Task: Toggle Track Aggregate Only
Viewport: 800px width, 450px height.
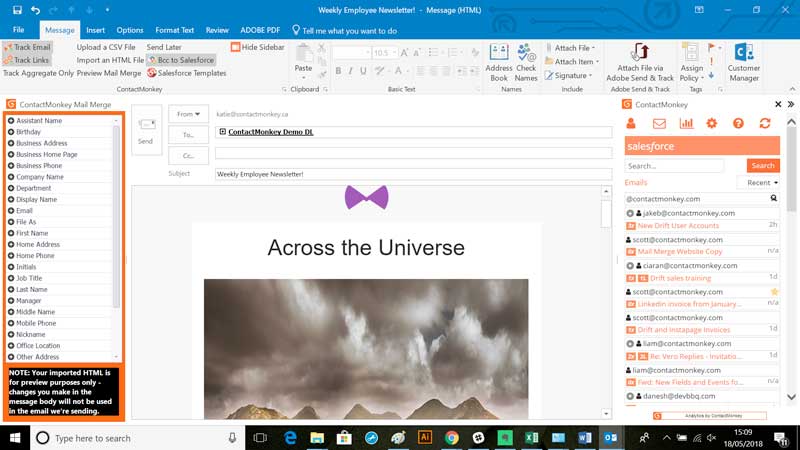Action: 38,73
